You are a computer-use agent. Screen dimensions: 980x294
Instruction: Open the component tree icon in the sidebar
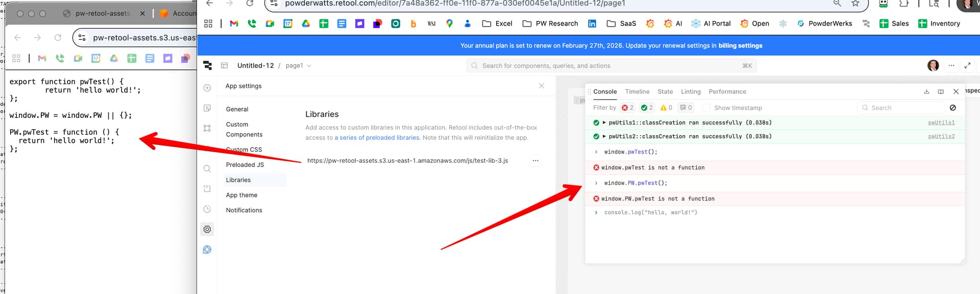[207, 128]
